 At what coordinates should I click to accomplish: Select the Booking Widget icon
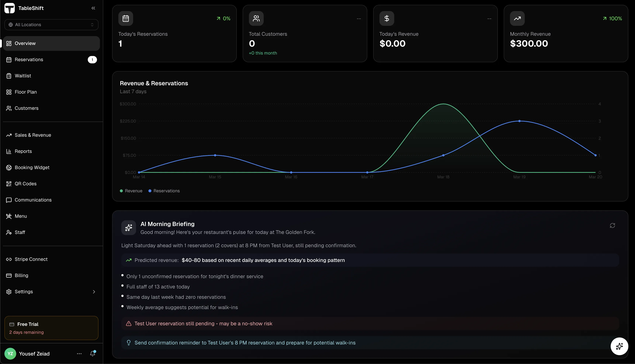coord(8,167)
